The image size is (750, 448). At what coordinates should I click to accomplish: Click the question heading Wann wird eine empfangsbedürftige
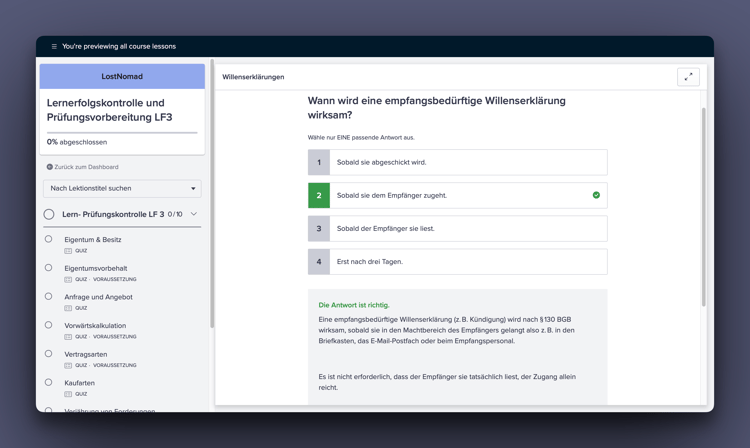point(437,108)
